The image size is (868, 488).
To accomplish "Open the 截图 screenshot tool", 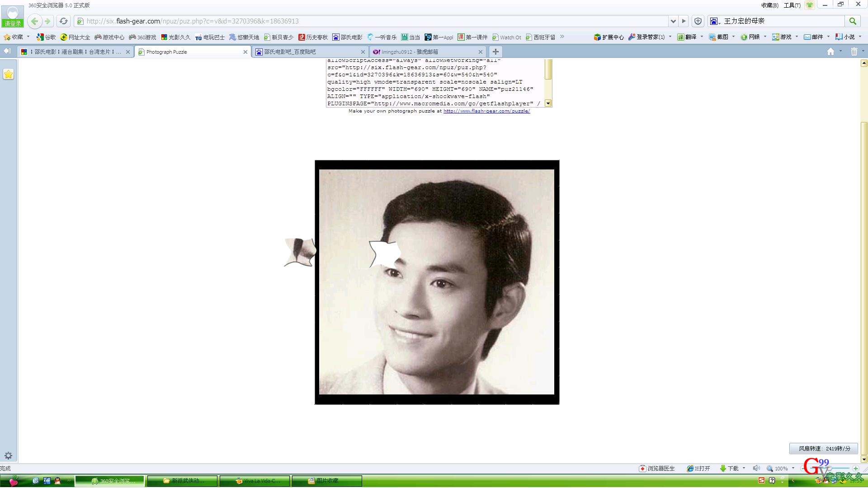I will (719, 37).
